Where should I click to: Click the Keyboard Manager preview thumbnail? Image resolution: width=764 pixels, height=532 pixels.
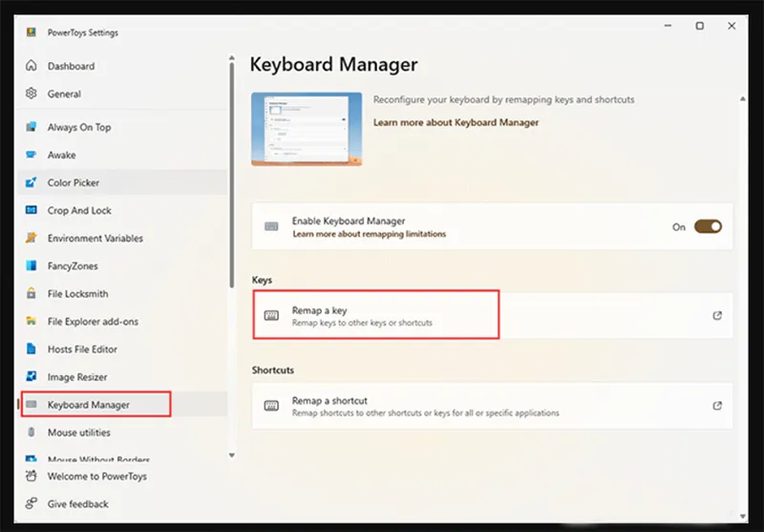point(307,129)
